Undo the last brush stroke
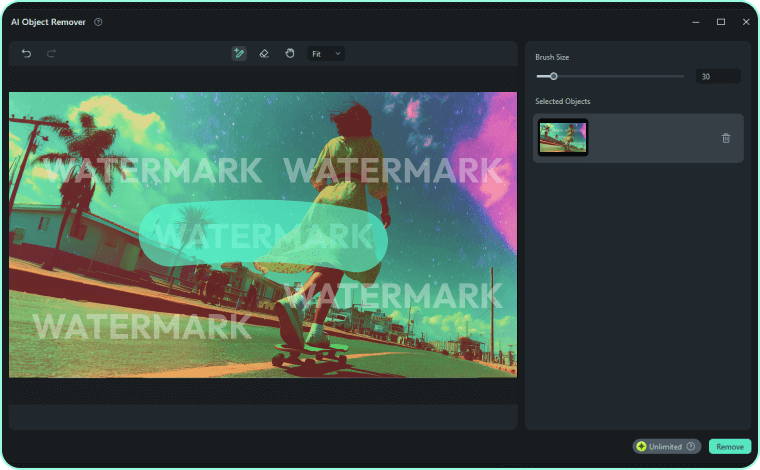 pos(27,53)
